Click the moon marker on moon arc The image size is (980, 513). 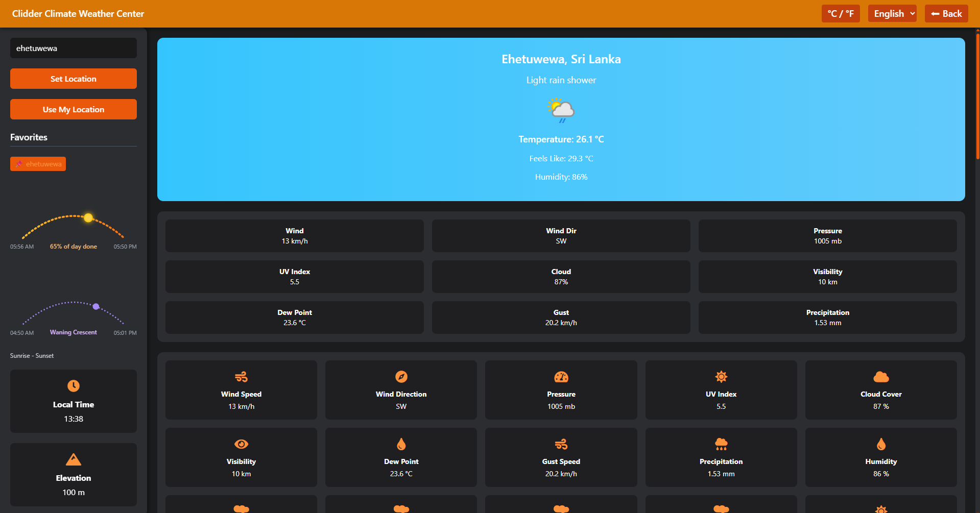96,306
